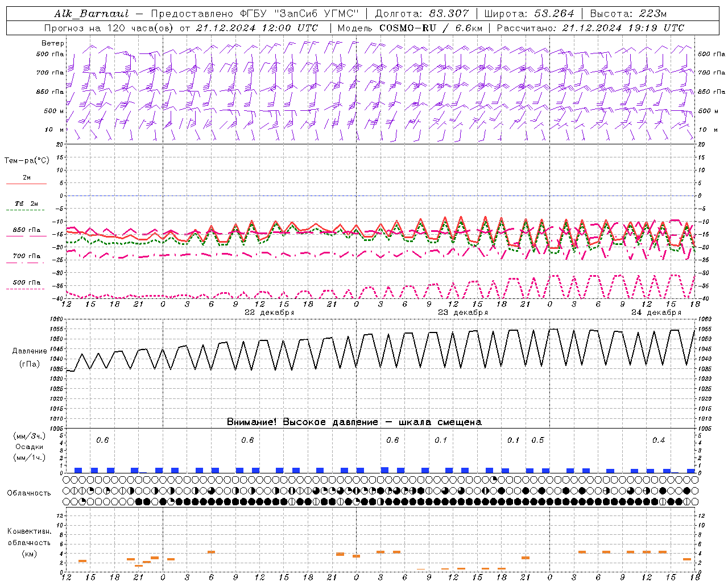Select the 'Высота: 223м' elevation text

click(x=628, y=14)
